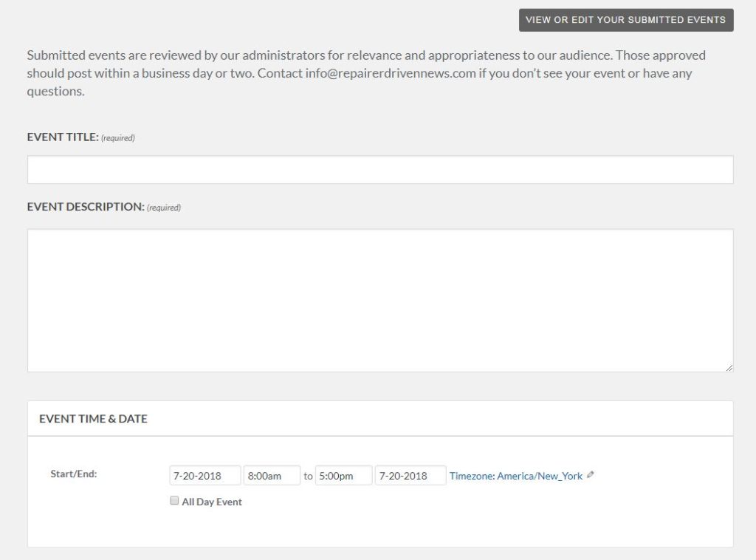The image size is (756, 560).
Task: Click the Start/End label
Action: pyautogui.click(x=74, y=474)
